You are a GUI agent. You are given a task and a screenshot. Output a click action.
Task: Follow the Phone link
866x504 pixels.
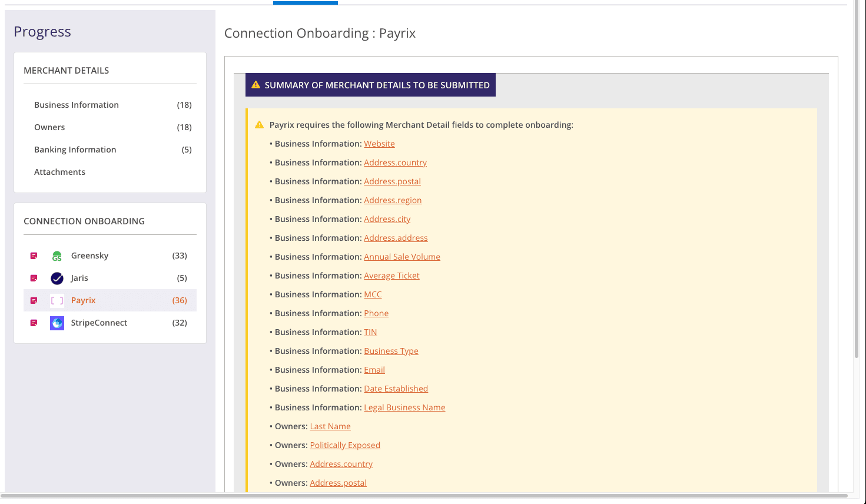click(376, 313)
